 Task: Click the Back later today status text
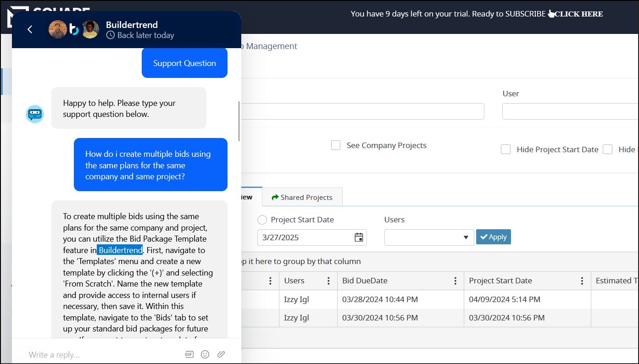click(145, 35)
